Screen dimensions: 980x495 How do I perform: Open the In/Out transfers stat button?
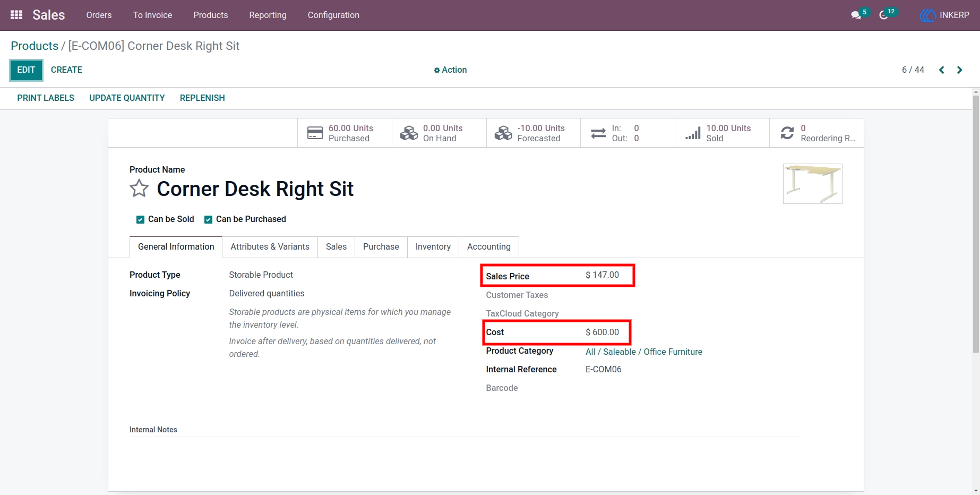point(627,133)
